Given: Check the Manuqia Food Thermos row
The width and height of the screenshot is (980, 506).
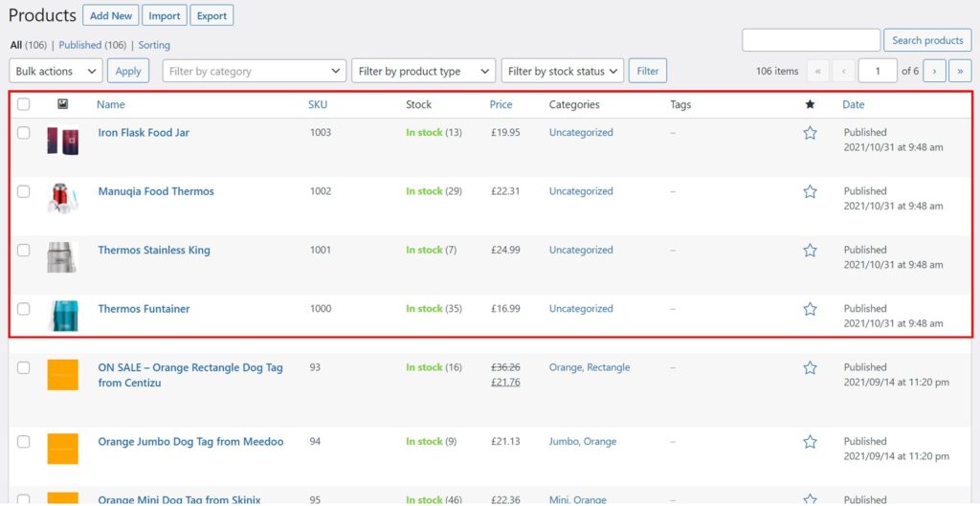Looking at the screenshot, I should (23, 191).
